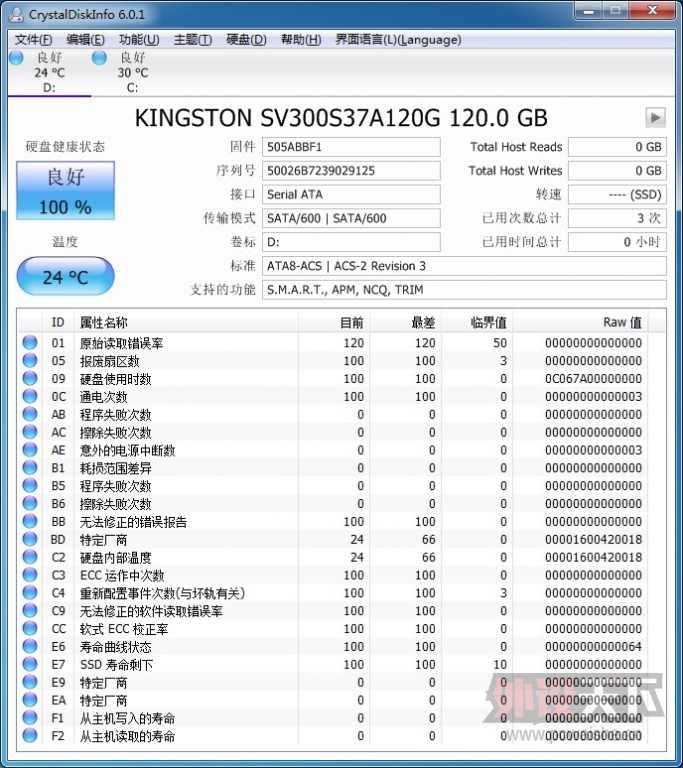Click the volume label field D:
Image resolution: width=683 pixels, height=768 pixels.
tap(351, 242)
